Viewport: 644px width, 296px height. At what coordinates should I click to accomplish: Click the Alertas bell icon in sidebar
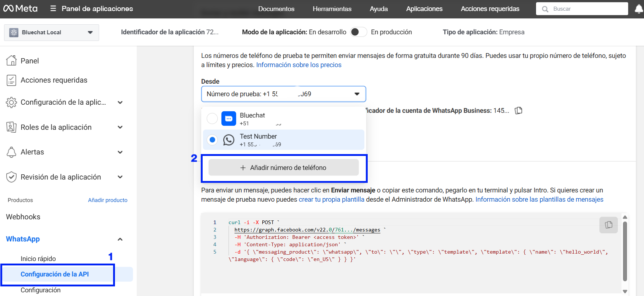pos(11,152)
